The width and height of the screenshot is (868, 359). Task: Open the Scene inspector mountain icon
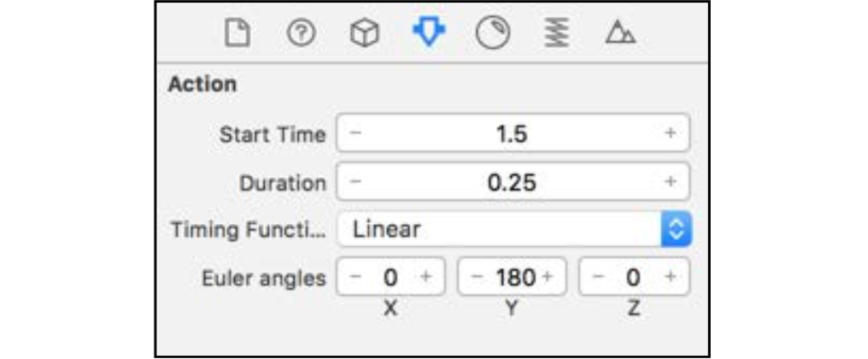[x=620, y=33]
